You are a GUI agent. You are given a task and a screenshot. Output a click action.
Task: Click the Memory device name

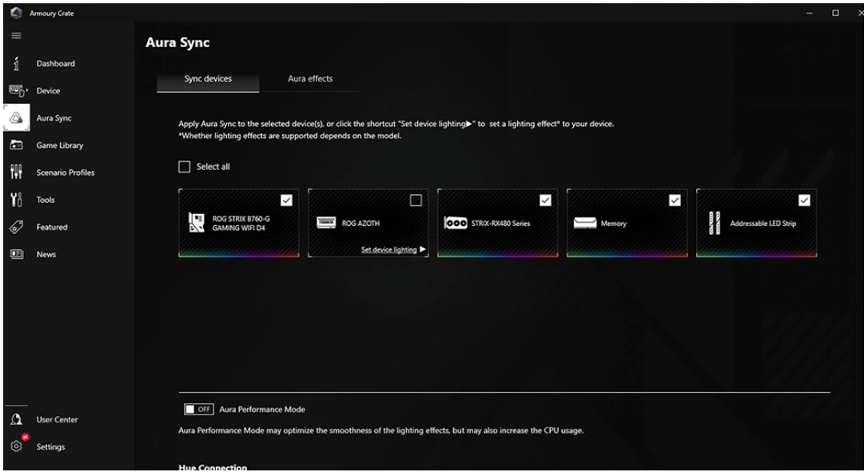pyautogui.click(x=614, y=224)
